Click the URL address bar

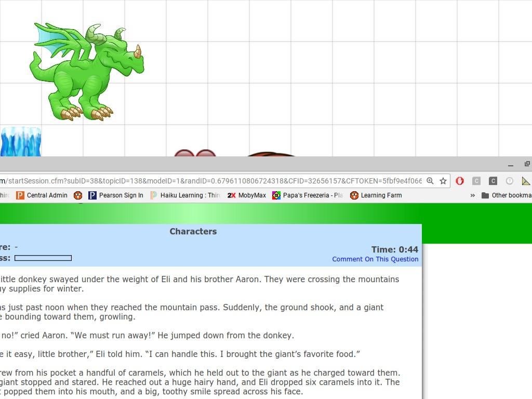[x=208, y=181]
